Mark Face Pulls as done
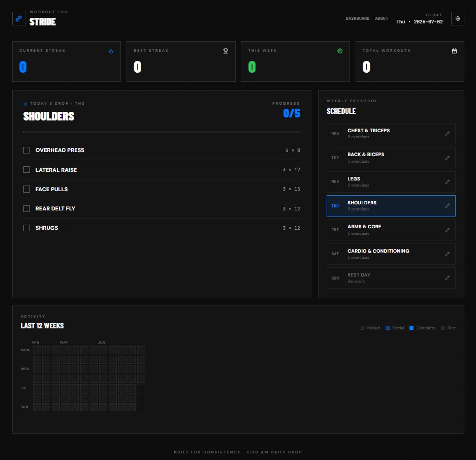Screen dimensions: 476x460 pos(27,189)
